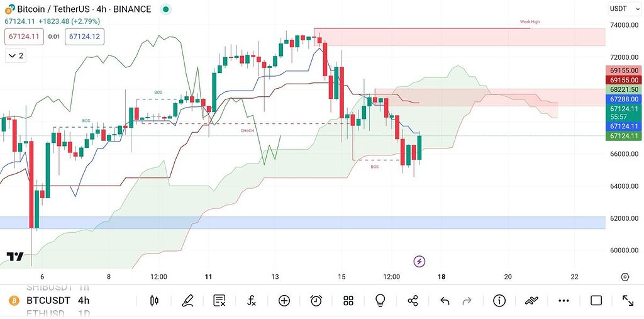Click the purple lightning event marker
644x319 pixels.
tap(419, 261)
